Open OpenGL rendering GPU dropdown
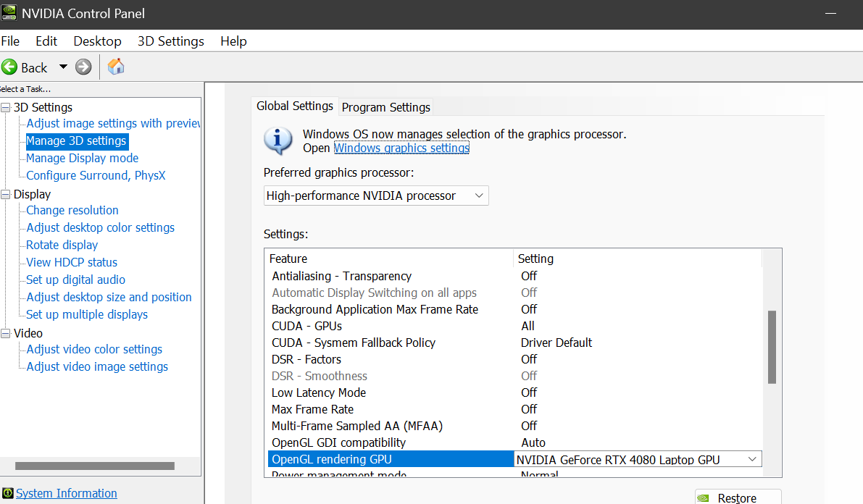This screenshot has width=863, height=504. pyautogui.click(x=752, y=459)
